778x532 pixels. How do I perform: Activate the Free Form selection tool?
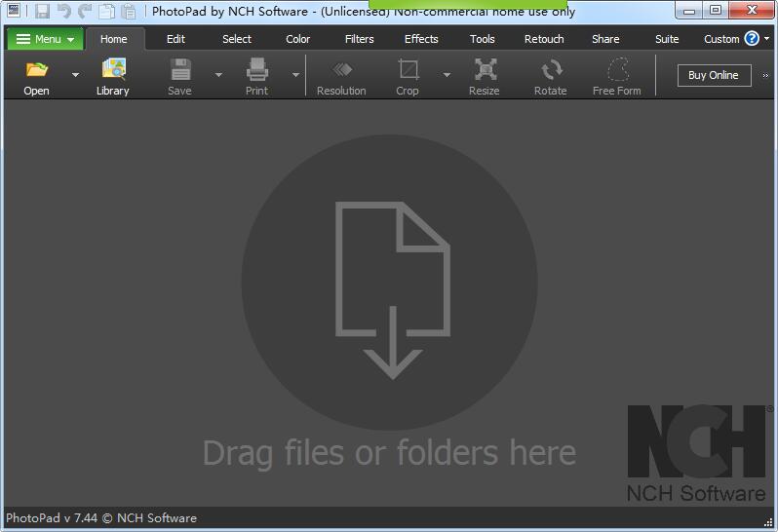coord(617,71)
